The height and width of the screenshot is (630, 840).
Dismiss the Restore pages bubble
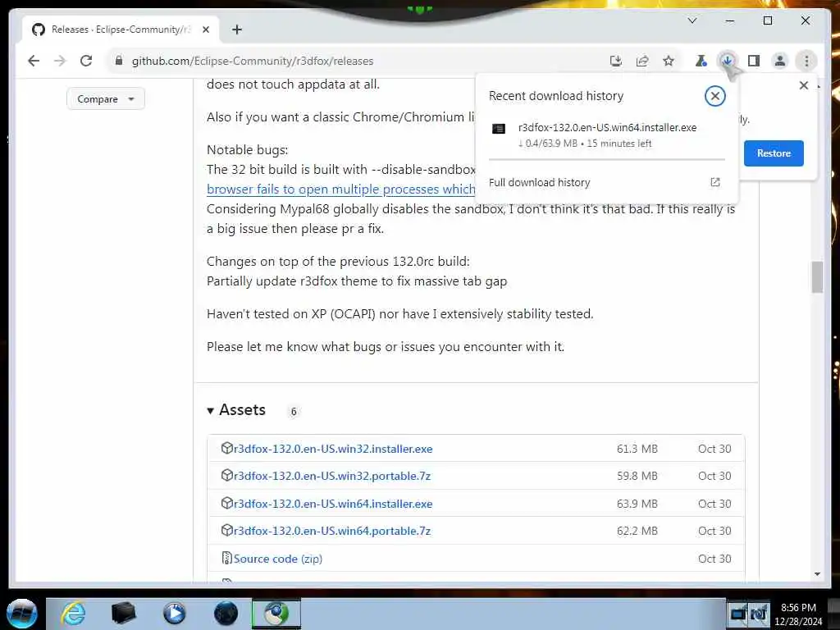coord(804,85)
